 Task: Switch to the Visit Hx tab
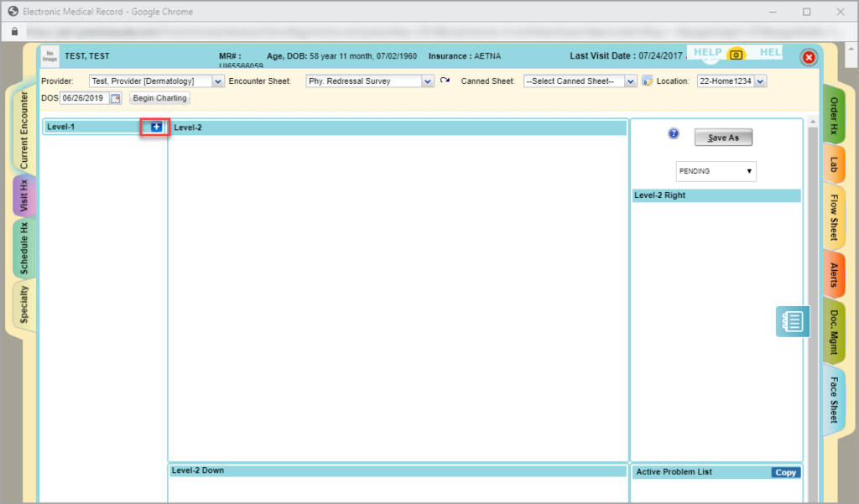tap(24, 196)
